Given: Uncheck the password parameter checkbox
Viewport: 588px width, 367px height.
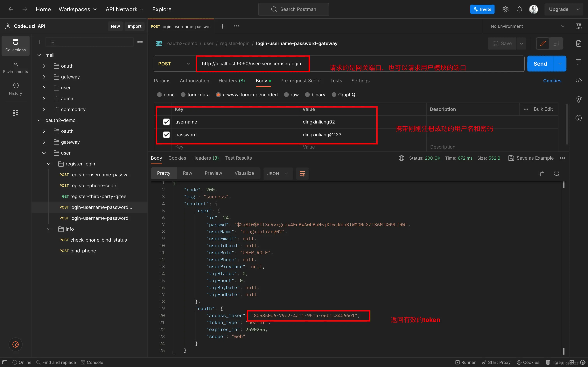Looking at the screenshot, I should coord(166,135).
